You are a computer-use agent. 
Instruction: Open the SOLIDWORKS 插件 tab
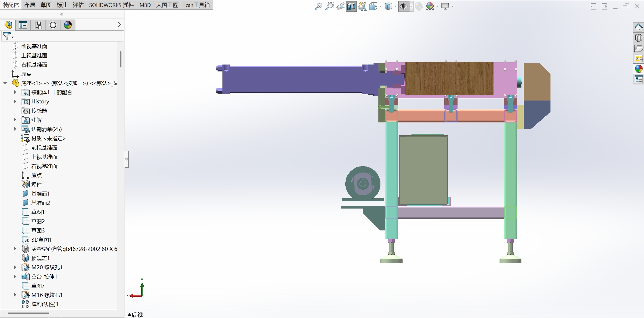tap(111, 5)
